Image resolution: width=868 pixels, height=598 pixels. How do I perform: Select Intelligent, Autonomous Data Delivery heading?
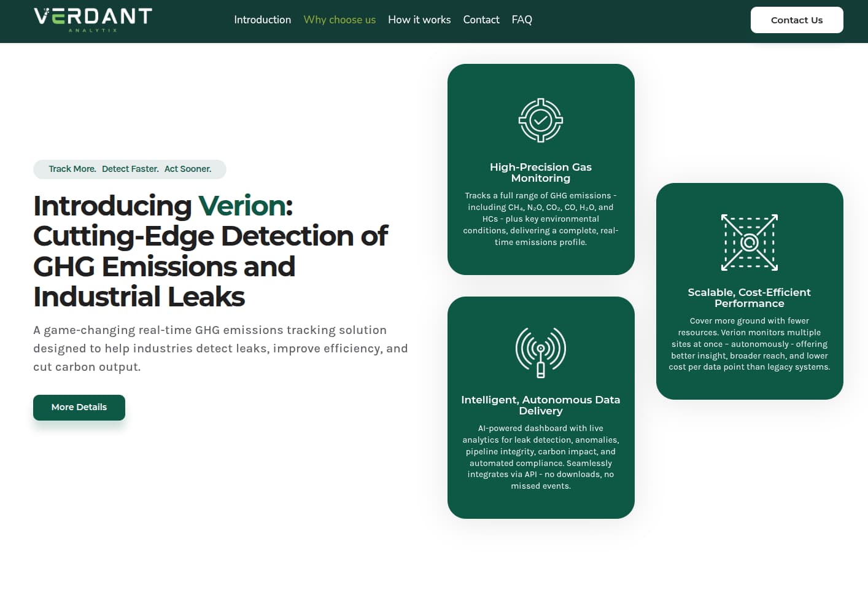(x=541, y=405)
